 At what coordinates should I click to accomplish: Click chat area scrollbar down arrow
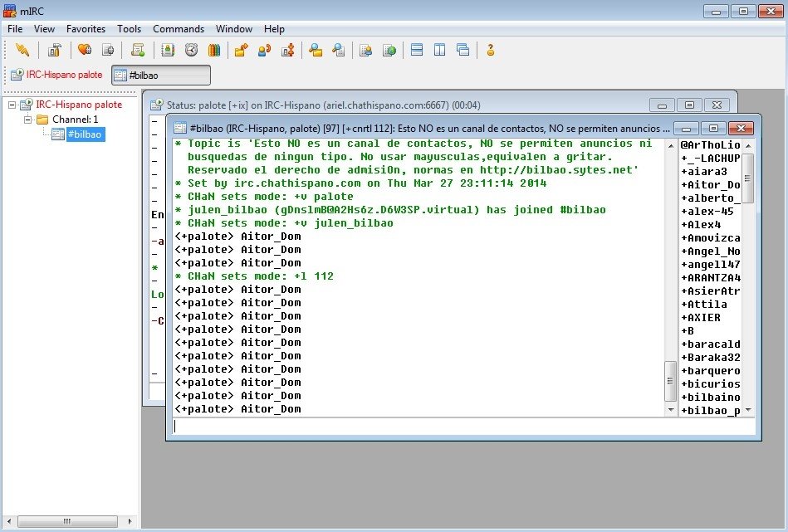click(670, 410)
